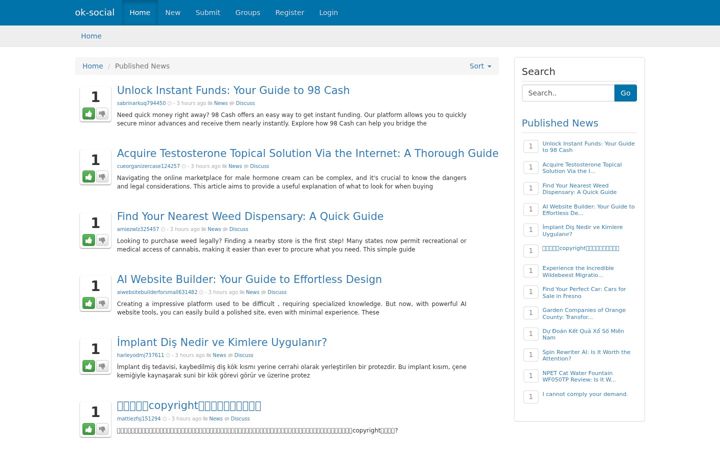The width and height of the screenshot is (720, 450).
Task: Click the small icon after username mattiezfsj151294
Action: [164, 419]
